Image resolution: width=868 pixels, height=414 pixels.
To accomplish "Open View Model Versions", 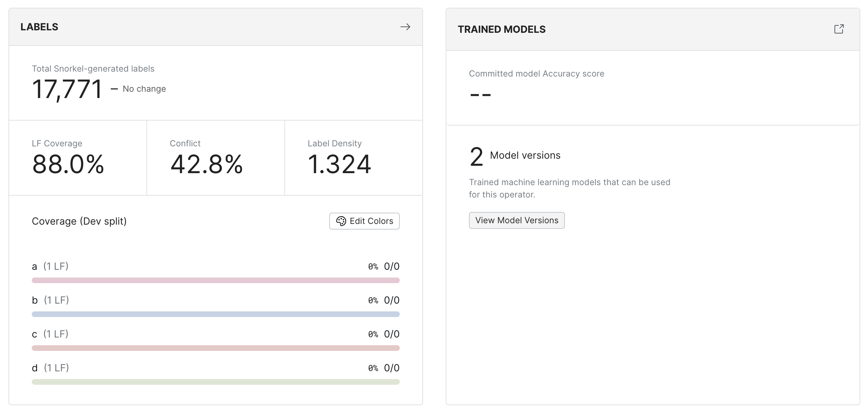I will coord(517,220).
